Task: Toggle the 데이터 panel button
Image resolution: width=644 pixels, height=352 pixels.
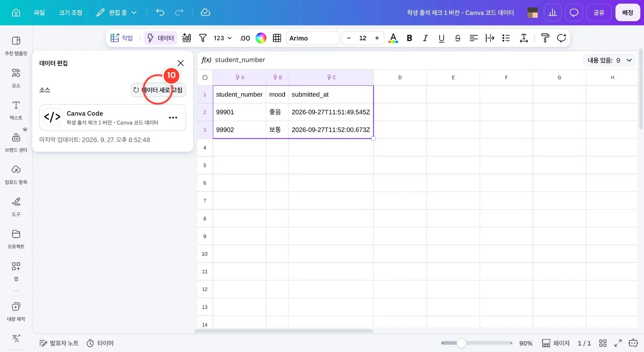Action: (161, 38)
